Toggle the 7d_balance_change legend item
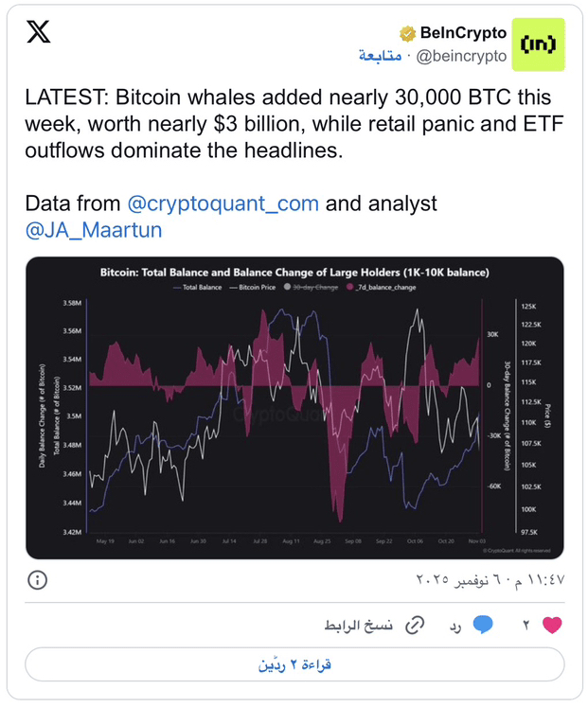The height and width of the screenshot is (707, 588). coord(382,287)
